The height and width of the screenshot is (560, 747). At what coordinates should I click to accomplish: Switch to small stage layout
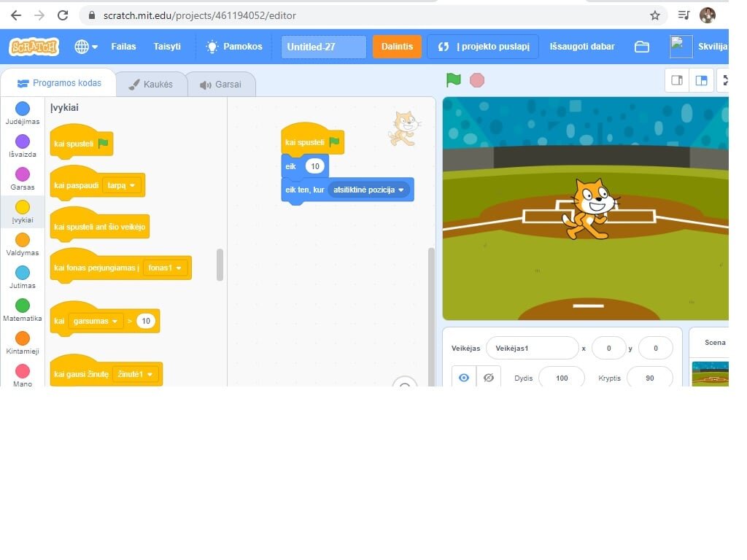point(677,80)
